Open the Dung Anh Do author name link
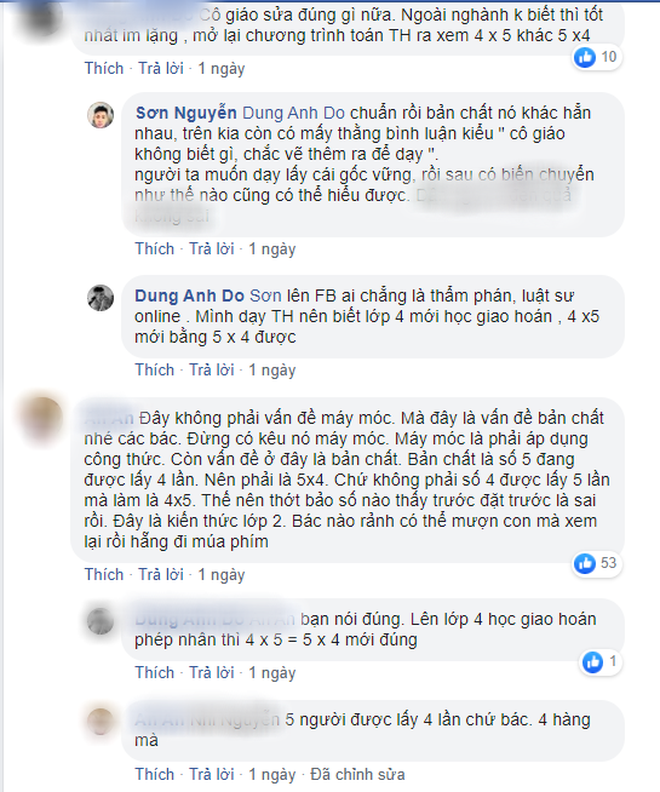Screen dimensions: 660x792 (x=189, y=295)
